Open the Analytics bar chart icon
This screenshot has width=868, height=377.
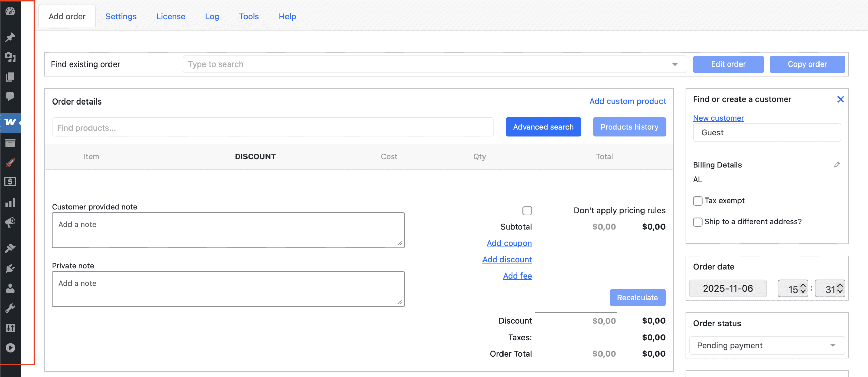10,203
